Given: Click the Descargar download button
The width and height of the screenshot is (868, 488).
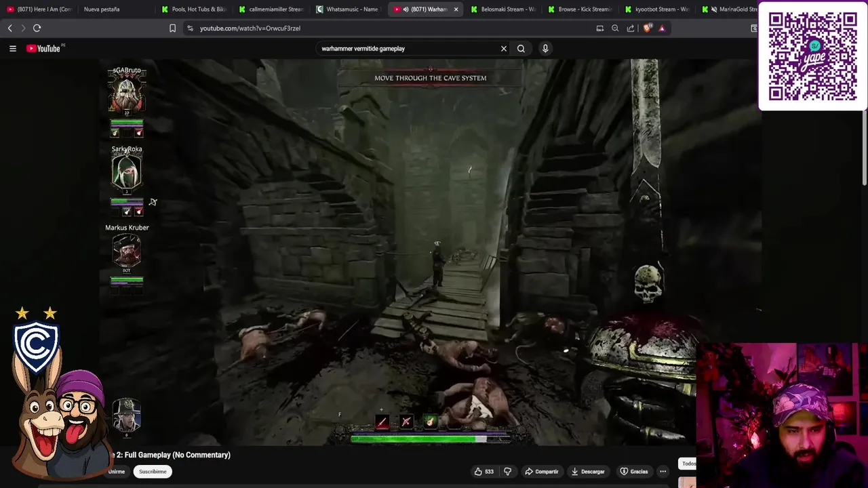Looking at the screenshot, I should click(x=588, y=471).
